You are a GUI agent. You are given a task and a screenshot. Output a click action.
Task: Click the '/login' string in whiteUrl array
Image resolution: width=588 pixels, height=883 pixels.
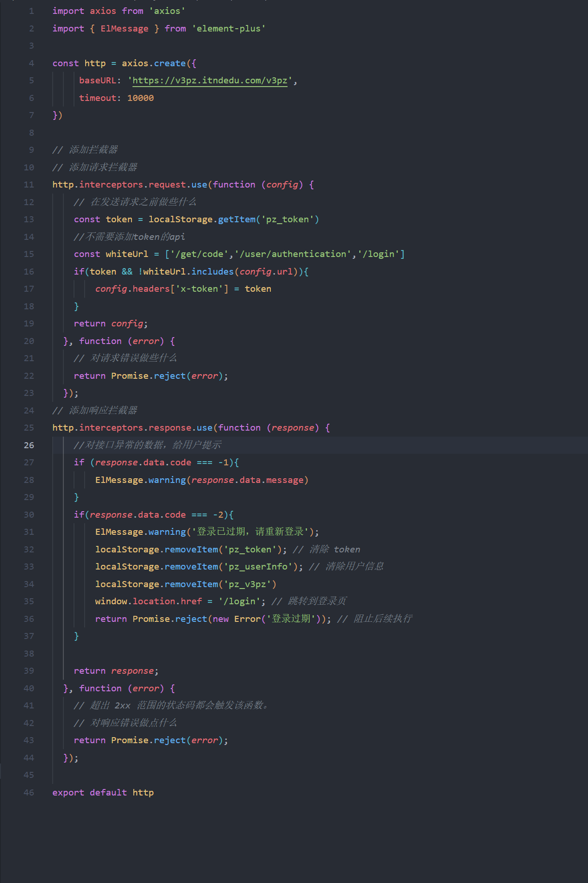pyautogui.click(x=378, y=254)
